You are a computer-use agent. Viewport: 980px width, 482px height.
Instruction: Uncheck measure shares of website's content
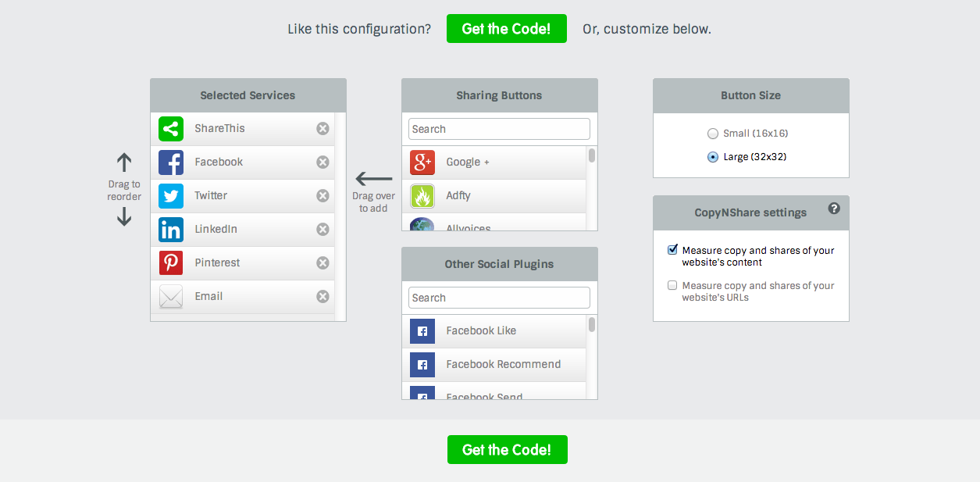(672, 250)
